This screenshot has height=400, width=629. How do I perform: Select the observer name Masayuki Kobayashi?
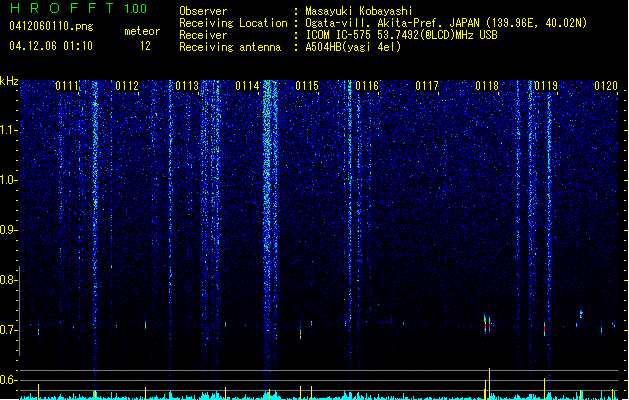click(x=359, y=11)
